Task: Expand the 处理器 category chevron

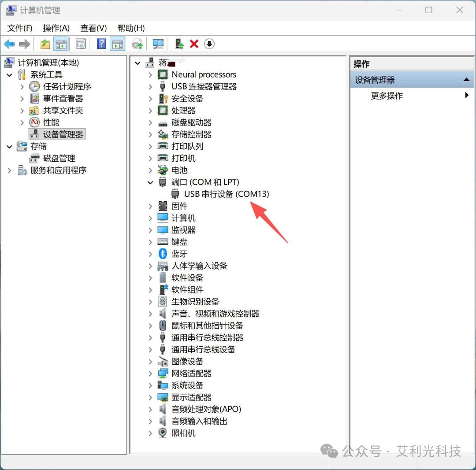Action: click(x=150, y=111)
